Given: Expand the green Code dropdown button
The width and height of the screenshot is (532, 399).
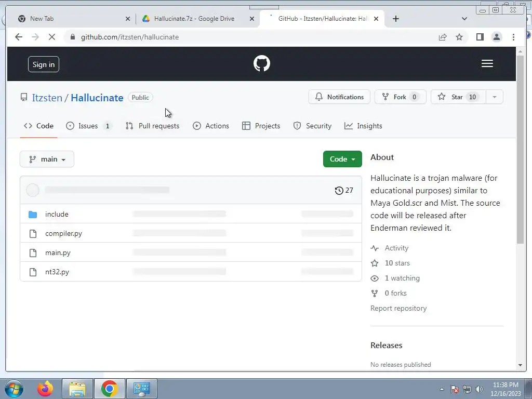Looking at the screenshot, I should pos(342,159).
